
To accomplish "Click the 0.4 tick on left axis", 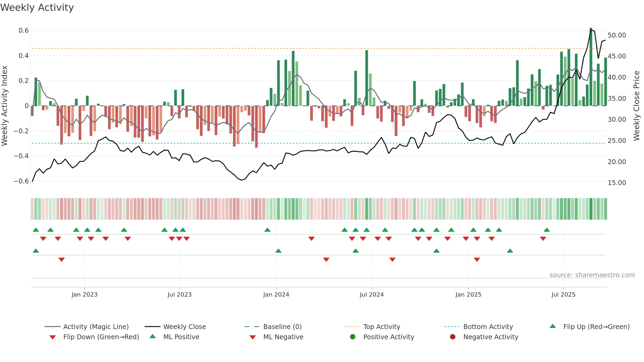I will pyautogui.click(x=24, y=56).
